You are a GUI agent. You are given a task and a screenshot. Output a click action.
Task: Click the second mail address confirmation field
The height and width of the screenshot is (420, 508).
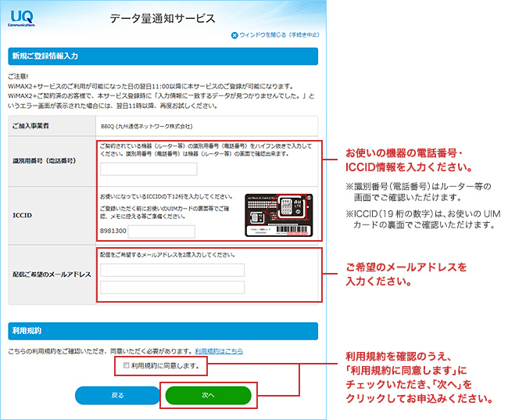point(173,287)
